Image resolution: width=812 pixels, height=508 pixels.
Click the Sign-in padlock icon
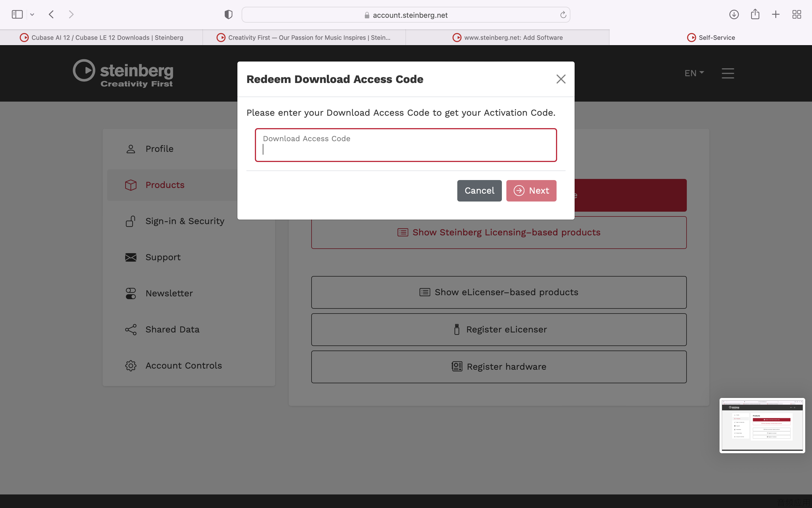pos(131,221)
